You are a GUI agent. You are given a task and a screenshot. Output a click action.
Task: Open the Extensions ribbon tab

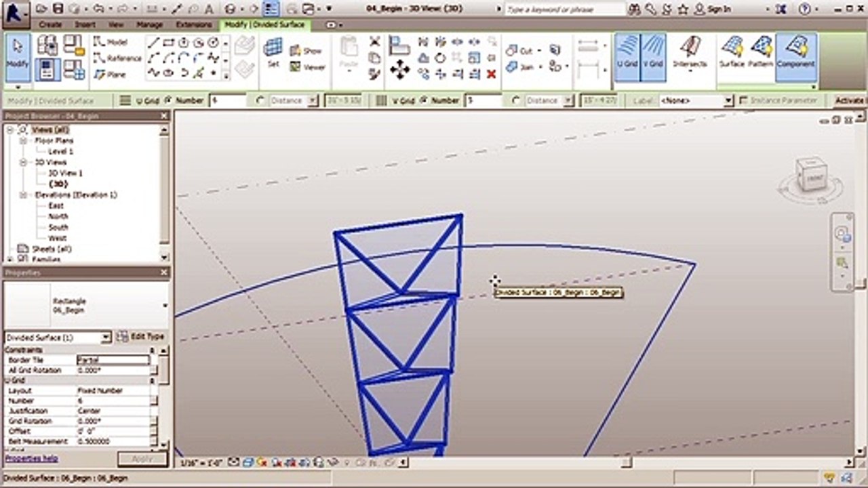click(194, 24)
